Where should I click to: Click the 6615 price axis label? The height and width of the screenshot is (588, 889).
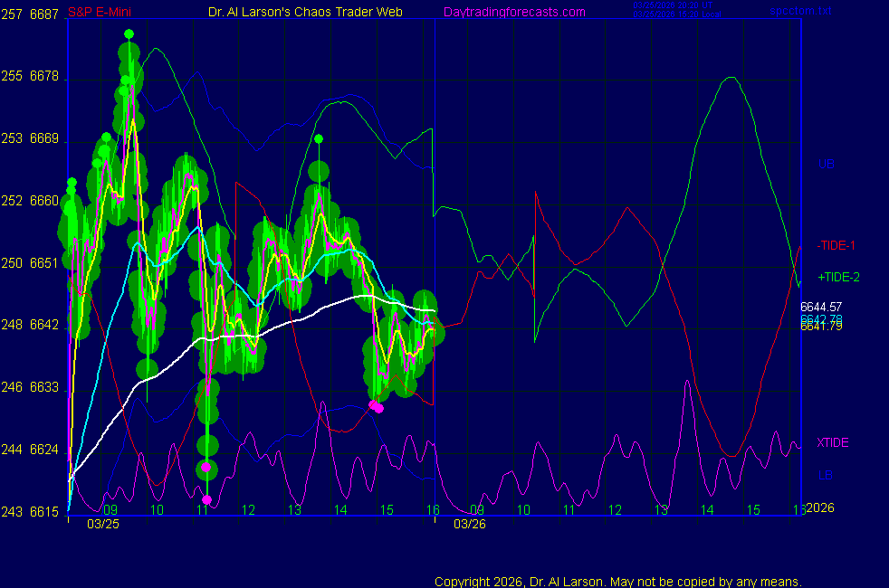pos(43,511)
